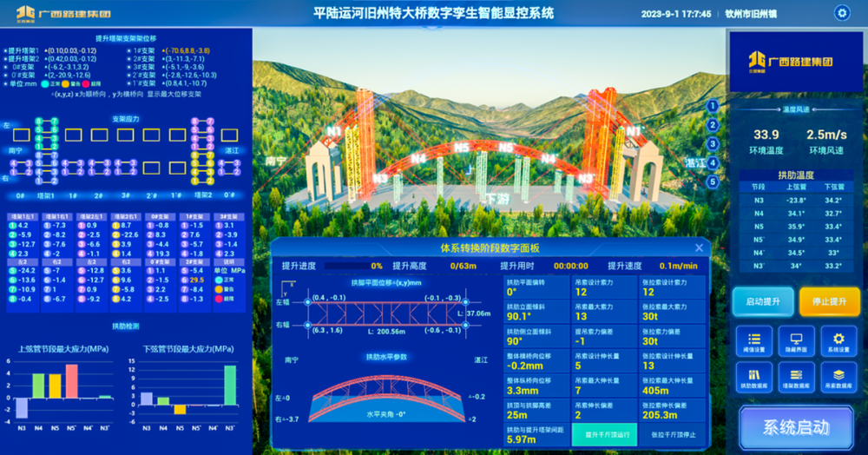Click 广西路建集团 logo in top-left
This screenshot has height=455, width=868.
click(x=63, y=14)
